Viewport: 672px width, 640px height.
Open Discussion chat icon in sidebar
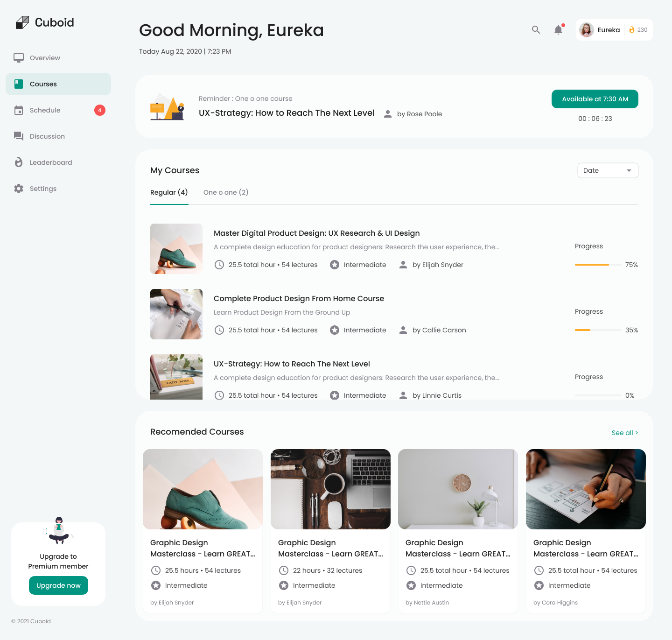click(19, 136)
